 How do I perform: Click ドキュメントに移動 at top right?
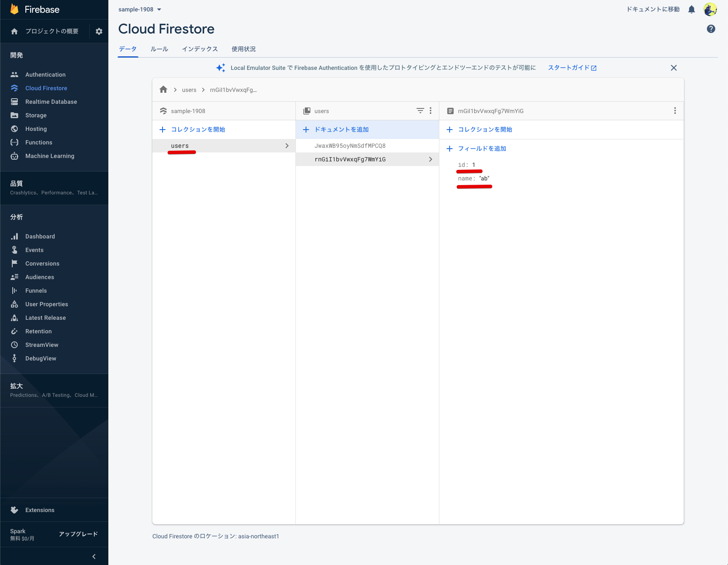pos(653,9)
